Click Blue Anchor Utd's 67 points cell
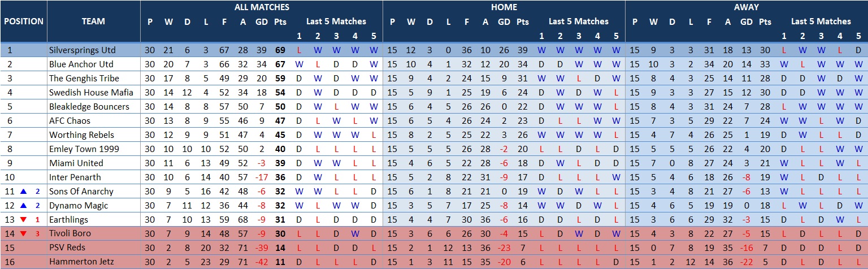 [280, 64]
